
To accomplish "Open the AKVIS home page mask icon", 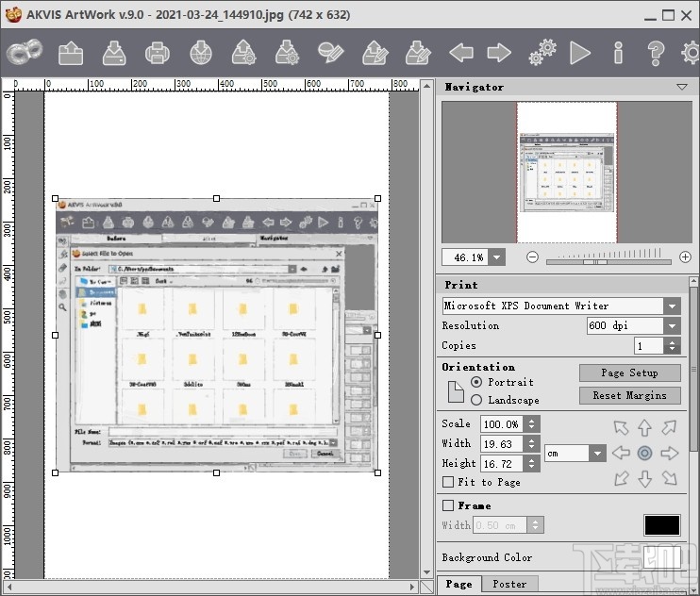I will 25,53.
